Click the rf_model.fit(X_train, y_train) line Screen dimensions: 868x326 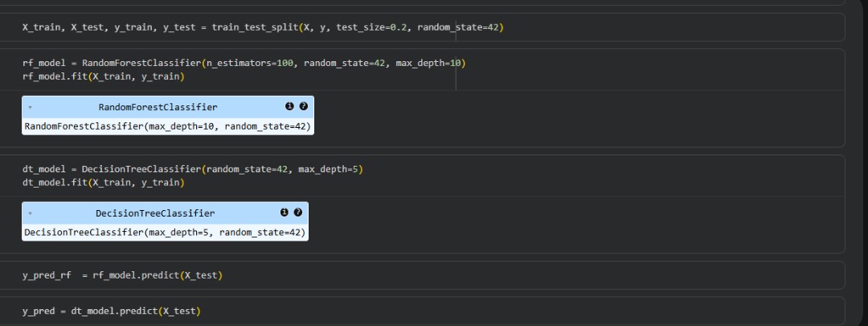[x=104, y=76]
